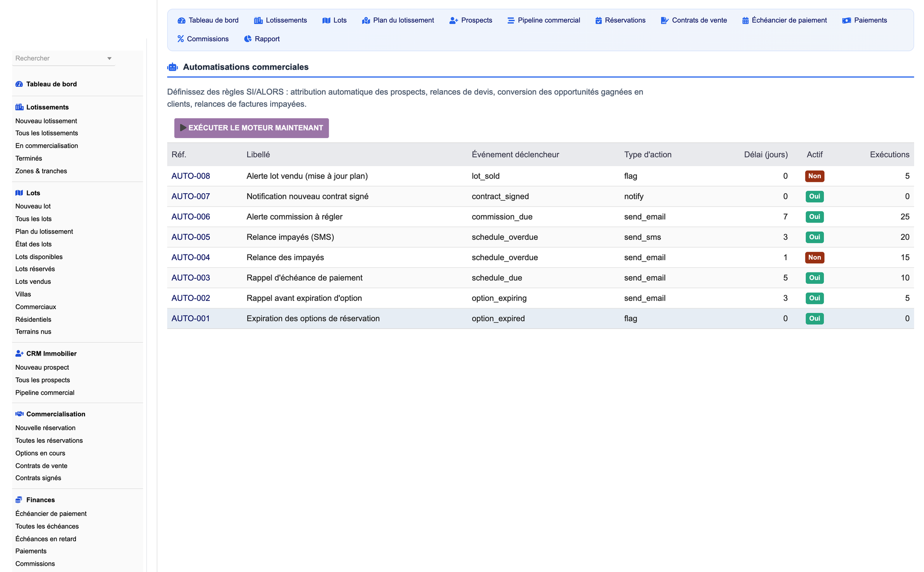Open the Paiements top tab

coord(865,20)
